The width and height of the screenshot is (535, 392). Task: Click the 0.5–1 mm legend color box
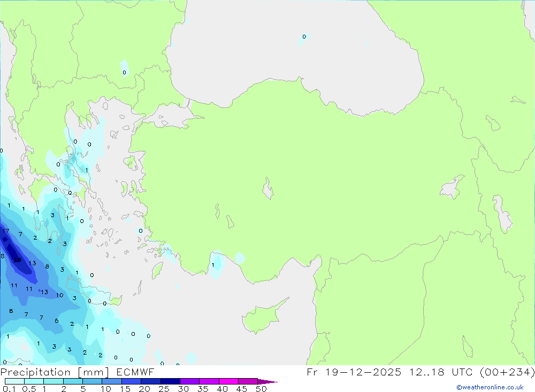click(x=34, y=381)
